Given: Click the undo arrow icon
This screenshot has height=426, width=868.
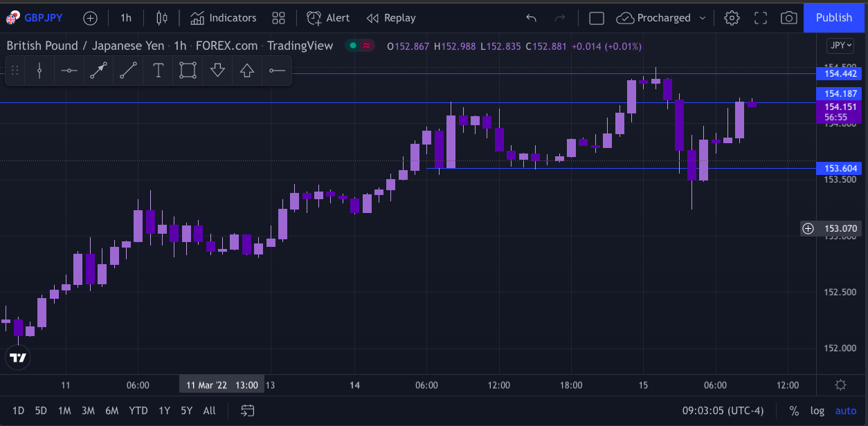Looking at the screenshot, I should tap(531, 17).
